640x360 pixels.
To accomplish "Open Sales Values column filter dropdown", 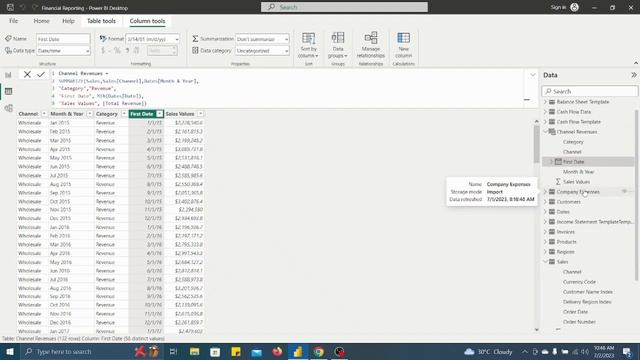I will tap(200, 114).
